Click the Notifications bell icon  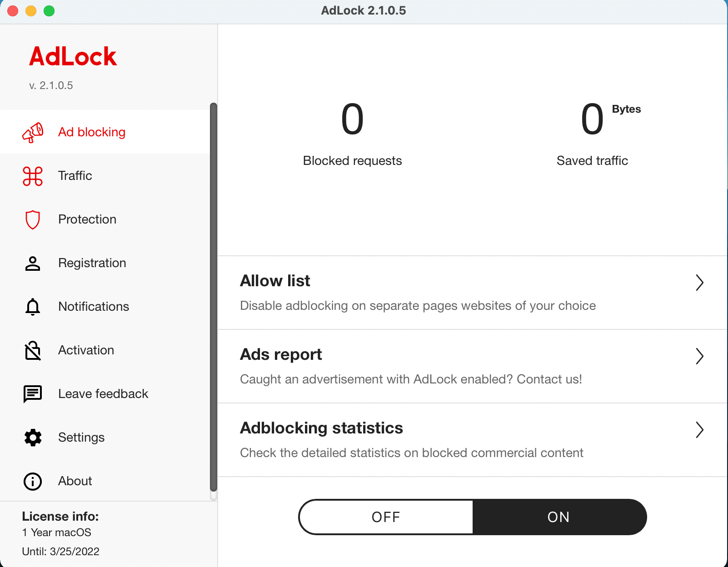tap(33, 307)
